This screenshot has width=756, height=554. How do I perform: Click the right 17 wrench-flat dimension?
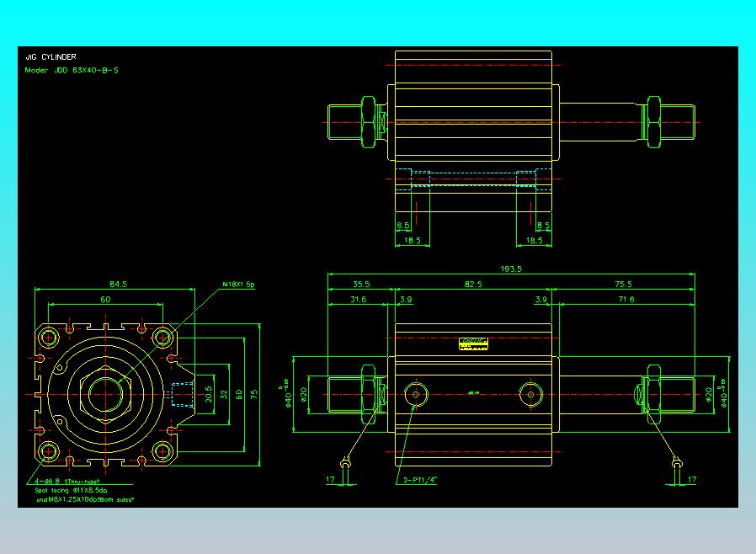692,479
